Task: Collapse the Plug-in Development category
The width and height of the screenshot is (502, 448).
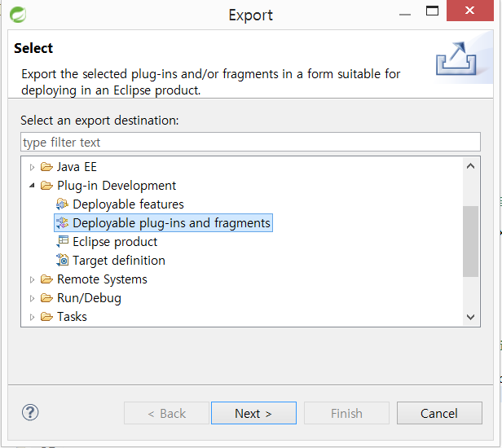Action: pyautogui.click(x=32, y=186)
